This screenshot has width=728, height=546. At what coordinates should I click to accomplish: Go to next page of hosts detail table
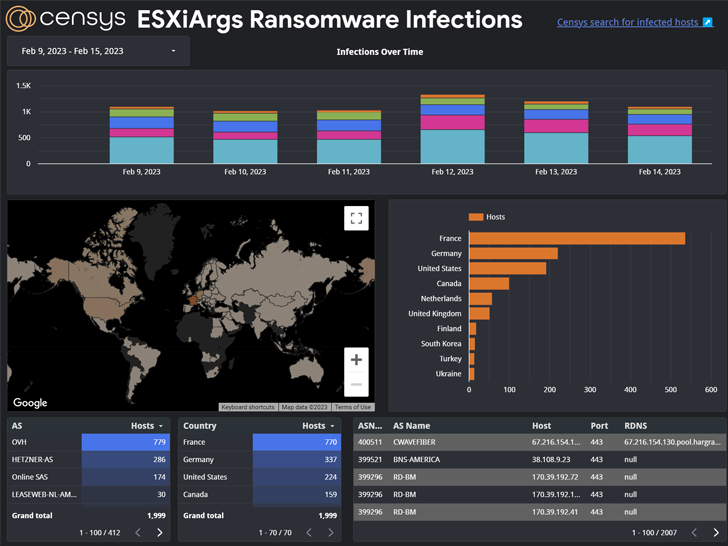click(715, 533)
